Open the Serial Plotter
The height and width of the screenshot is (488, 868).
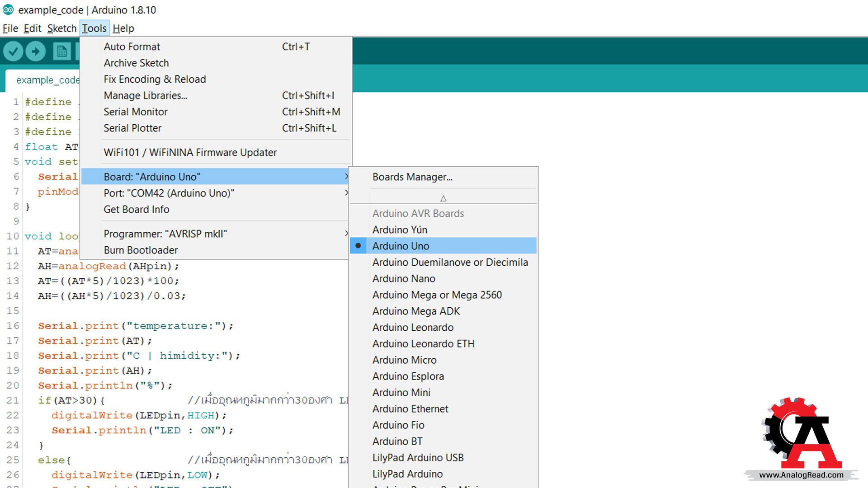point(216,128)
